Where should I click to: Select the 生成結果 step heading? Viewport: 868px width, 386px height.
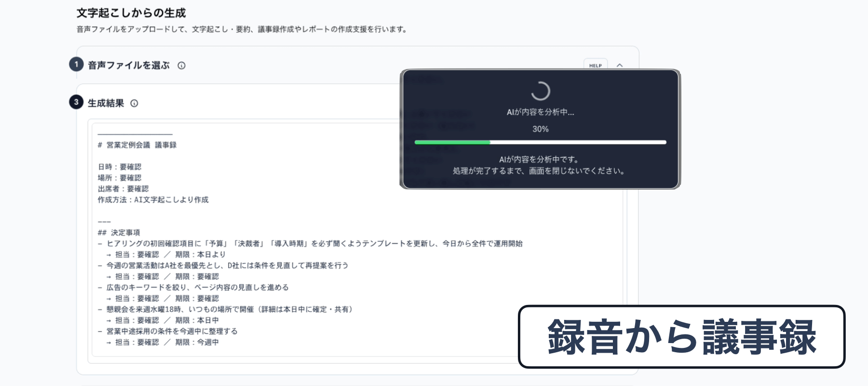tap(106, 103)
